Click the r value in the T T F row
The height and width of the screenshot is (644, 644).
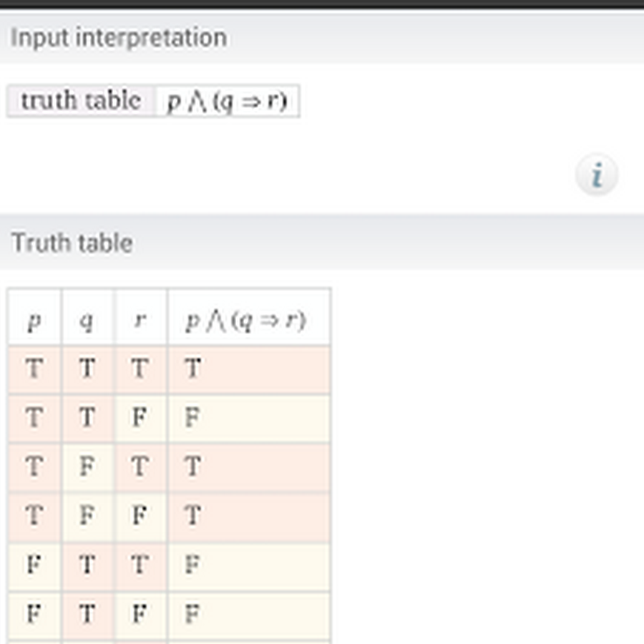tap(141, 418)
